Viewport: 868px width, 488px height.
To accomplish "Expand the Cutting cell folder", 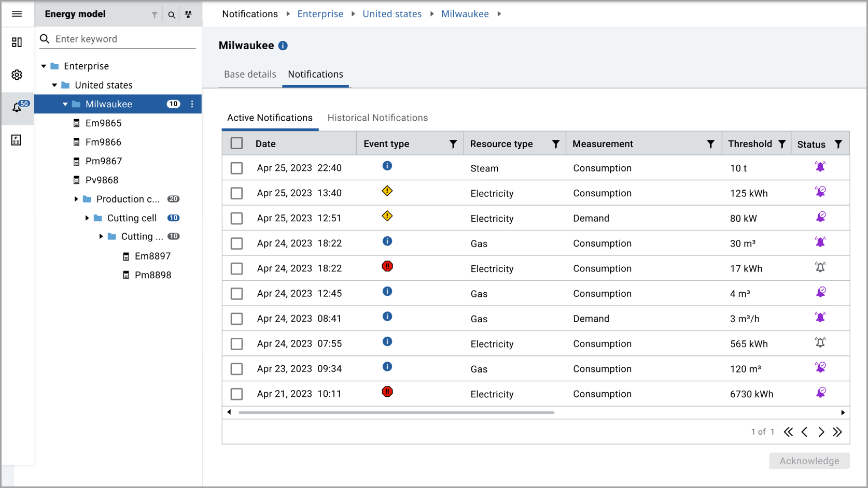I will click(x=87, y=218).
